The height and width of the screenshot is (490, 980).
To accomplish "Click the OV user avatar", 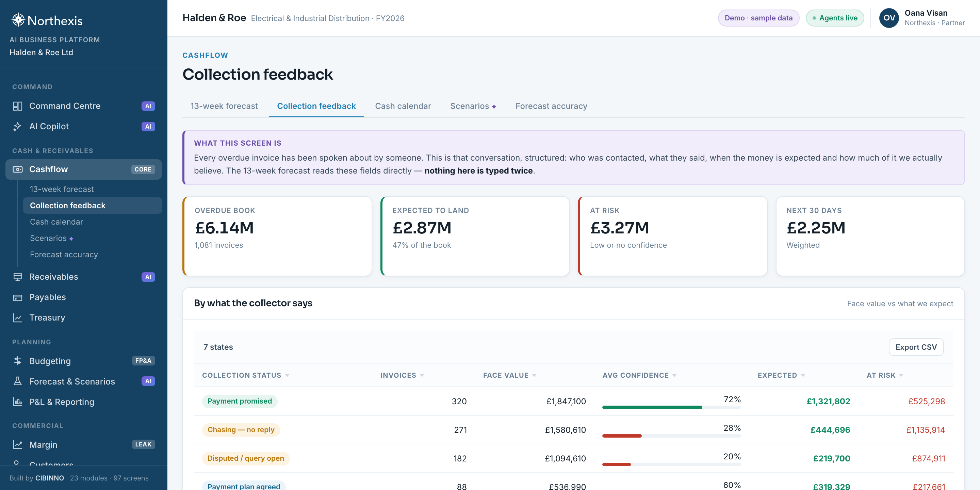I will point(889,18).
